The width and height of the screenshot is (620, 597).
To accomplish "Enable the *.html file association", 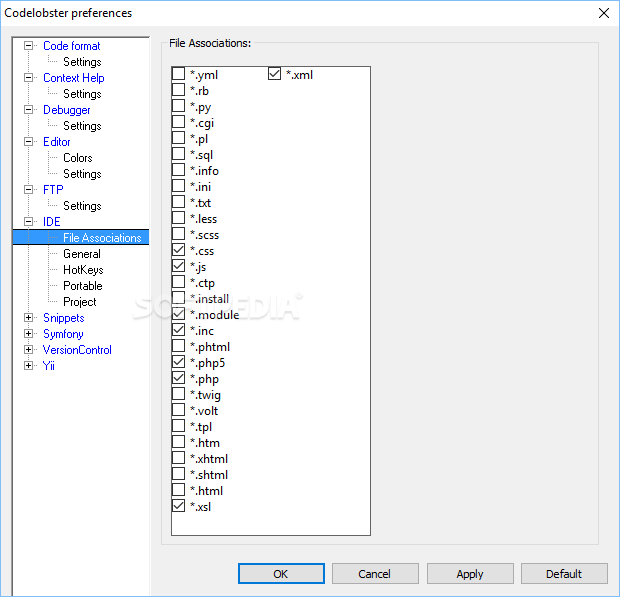I will click(178, 490).
